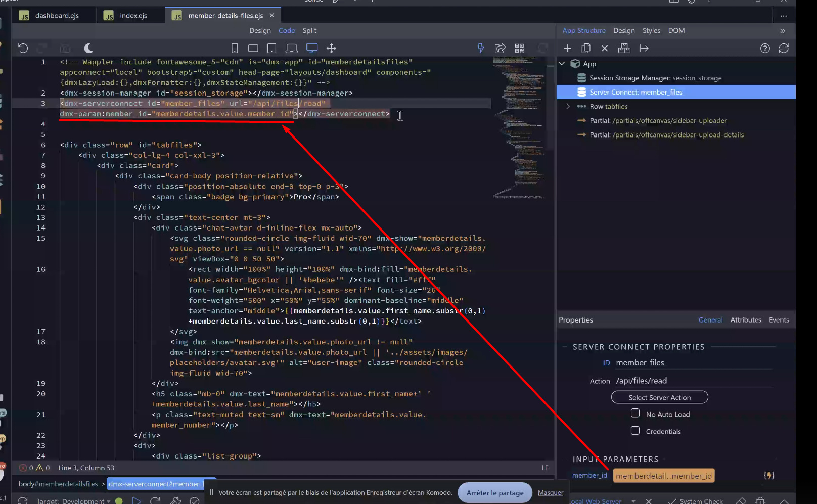The image size is (817, 504).
Task: Click the duplicate icon in App Structure toolbar
Action: click(586, 48)
